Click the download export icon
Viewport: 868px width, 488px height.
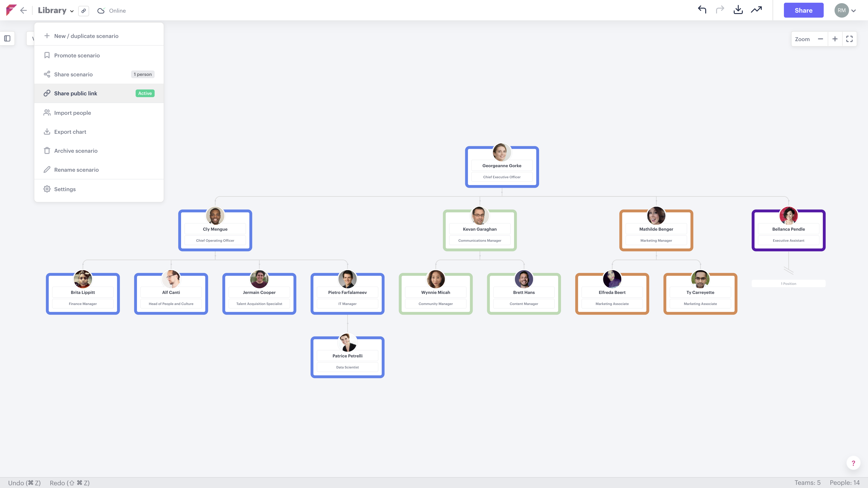[738, 10]
